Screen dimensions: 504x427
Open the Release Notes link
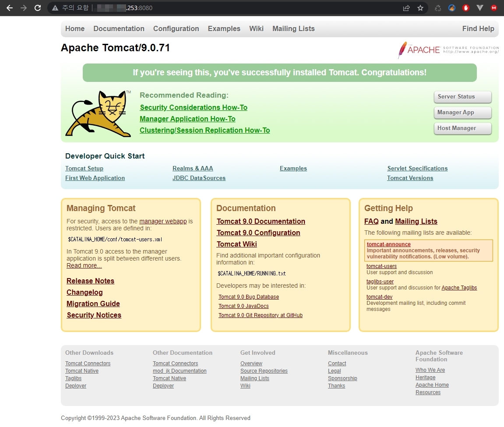click(90, 281)
